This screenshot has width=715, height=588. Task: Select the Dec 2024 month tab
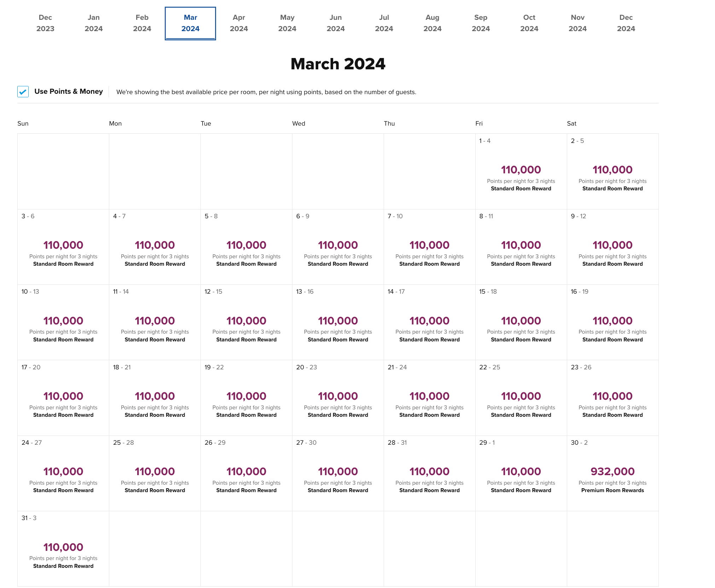tap(626, 23)
